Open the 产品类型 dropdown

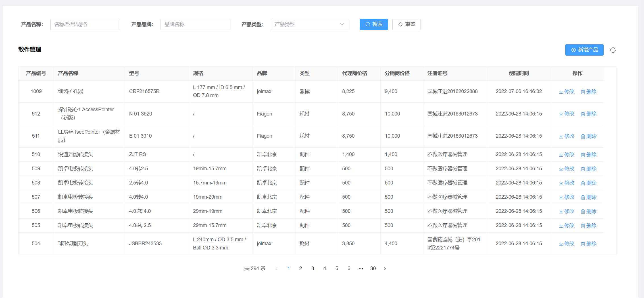309,24
